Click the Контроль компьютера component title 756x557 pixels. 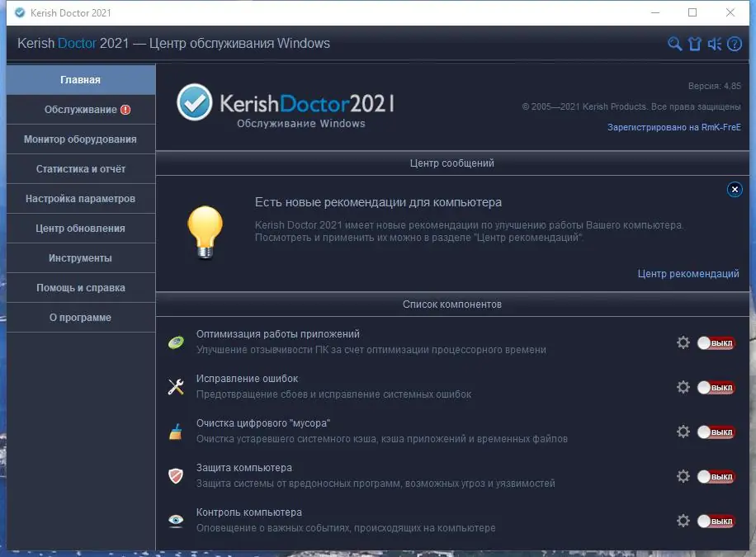pos(248,512)
